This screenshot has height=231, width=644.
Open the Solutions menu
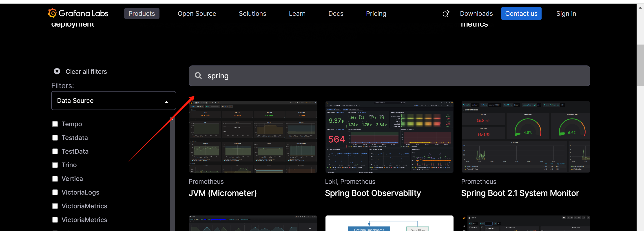pos(252,13)
